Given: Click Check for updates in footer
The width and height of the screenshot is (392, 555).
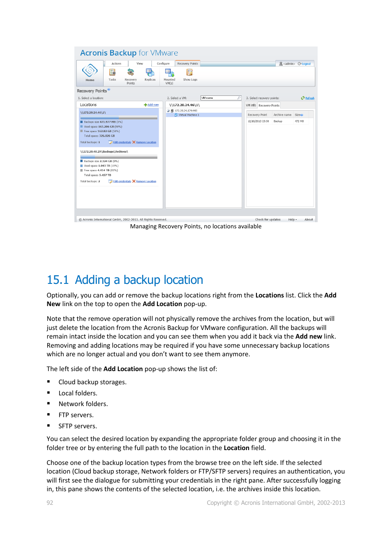Looking at the screenshot, I should [268, 220].
